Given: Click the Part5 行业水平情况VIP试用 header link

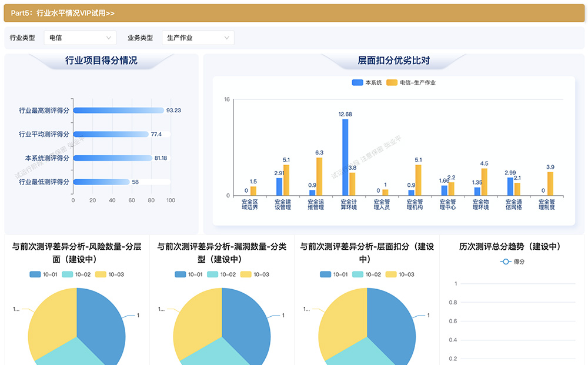Looking at the screenshot, I should pos(63,13).
